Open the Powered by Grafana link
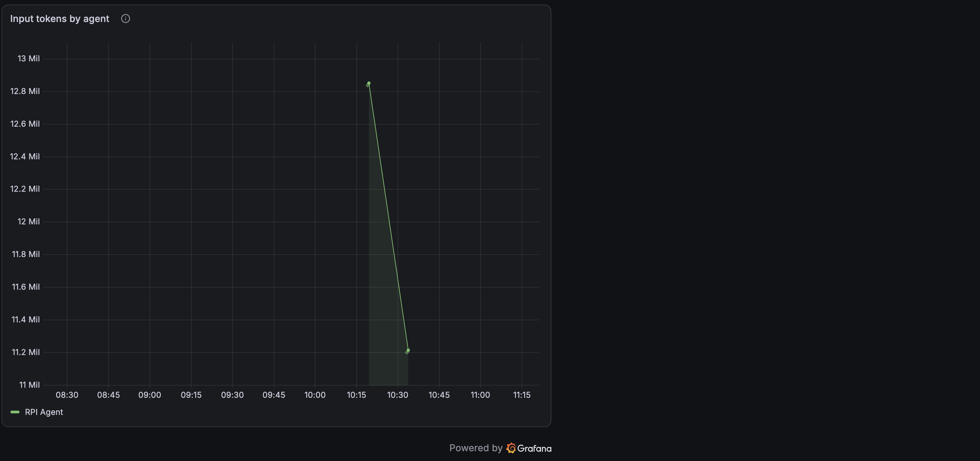Image resolution: width=980 pixels, height=461 pixels. [x=500, y=448]
